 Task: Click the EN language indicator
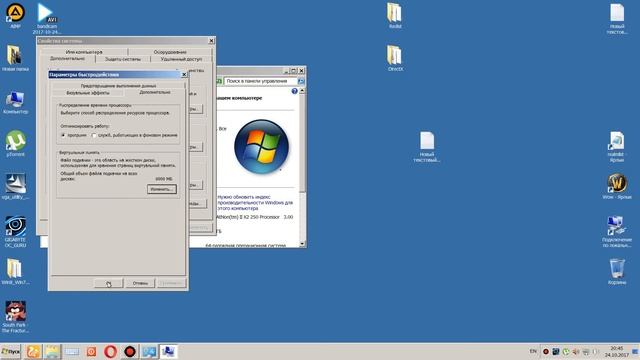[x=533, y=351]
